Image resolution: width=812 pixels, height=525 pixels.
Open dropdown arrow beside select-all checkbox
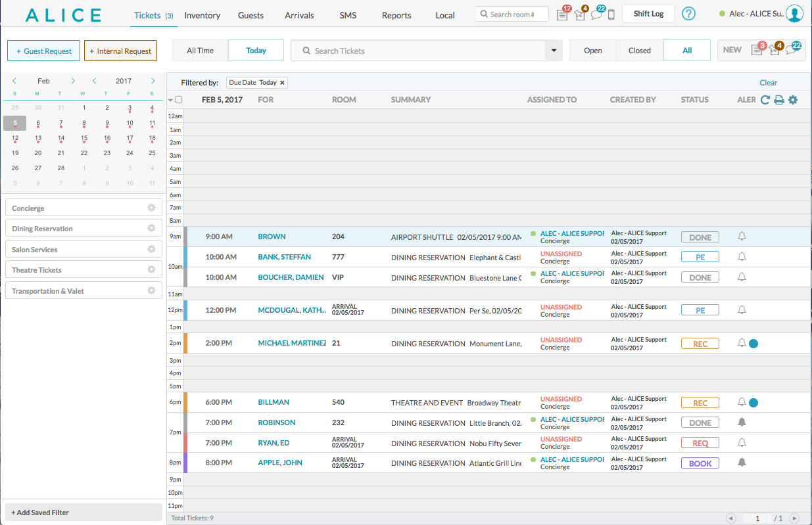click(x=171, y=100)
